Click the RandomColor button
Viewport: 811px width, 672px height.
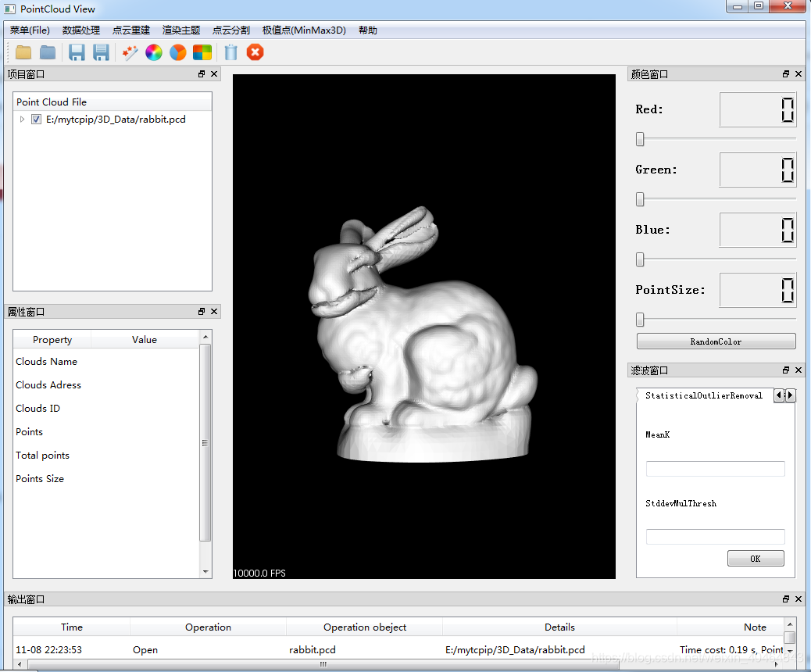(716, 341)
